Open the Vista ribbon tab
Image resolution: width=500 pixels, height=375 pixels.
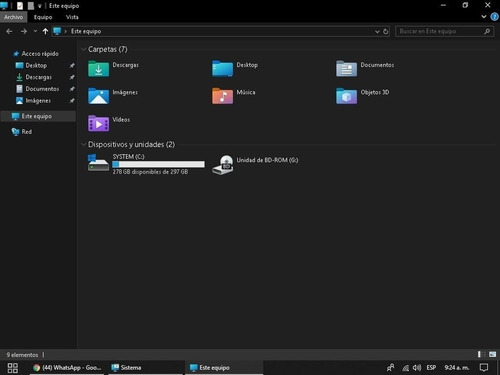[72, 17]
